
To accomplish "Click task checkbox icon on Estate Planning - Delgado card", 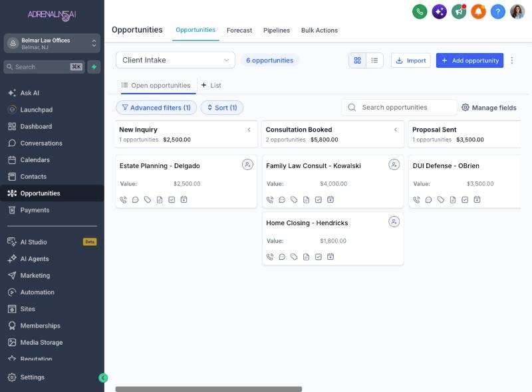I will [172, 200].
